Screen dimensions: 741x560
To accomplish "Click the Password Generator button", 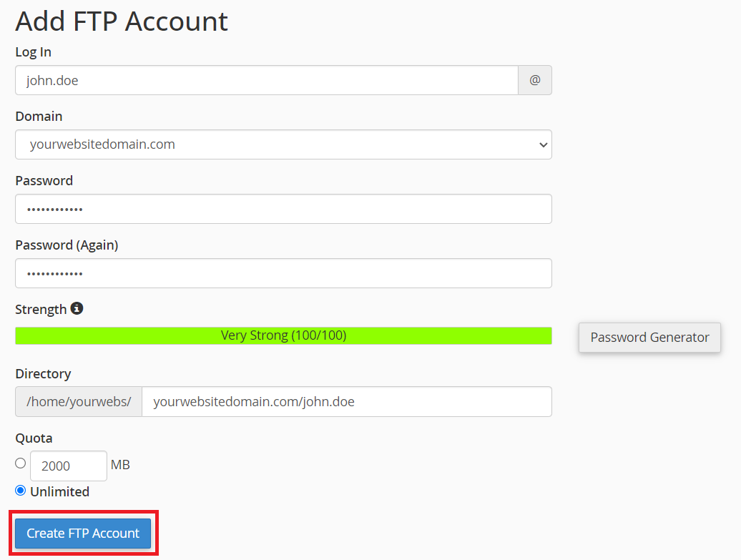I will (649, 337).
